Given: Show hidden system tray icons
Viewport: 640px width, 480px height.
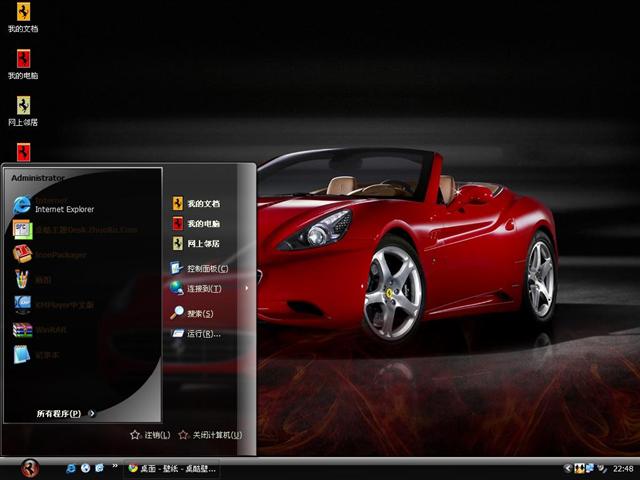Looking at the screenshot, I should pos(568,468).
